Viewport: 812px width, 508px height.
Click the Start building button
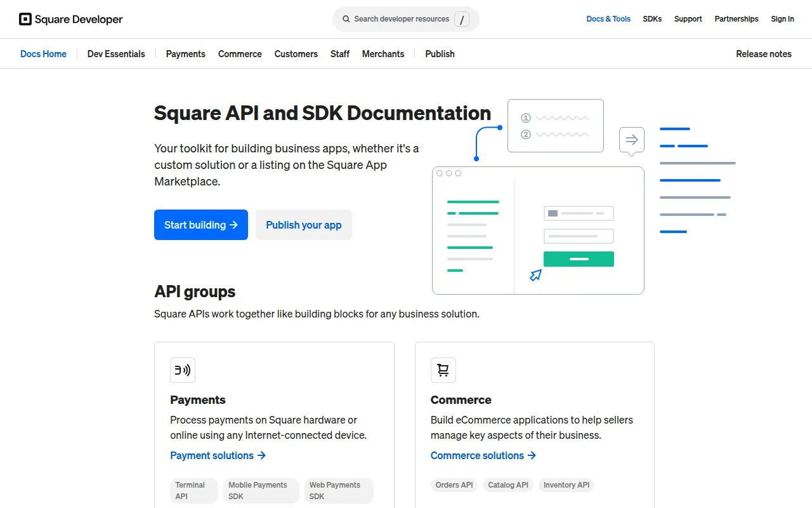[x=201, y=225]
